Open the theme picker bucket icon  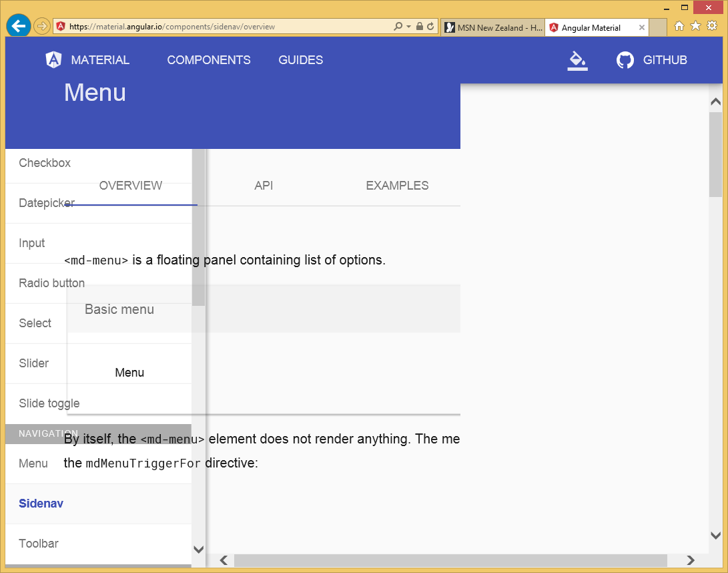click(x=577, y=59)
